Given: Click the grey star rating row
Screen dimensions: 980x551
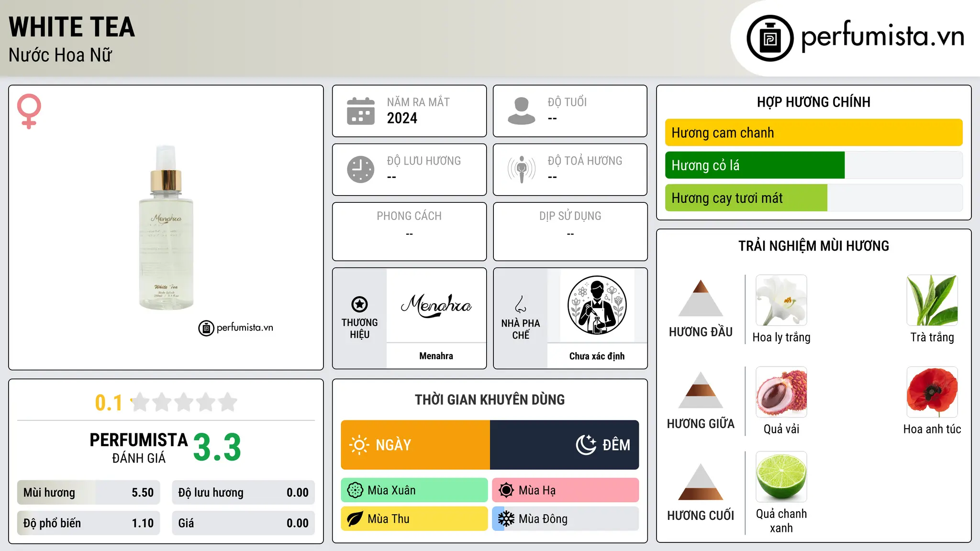Looking at the screenshot, I should click(184, 402).
